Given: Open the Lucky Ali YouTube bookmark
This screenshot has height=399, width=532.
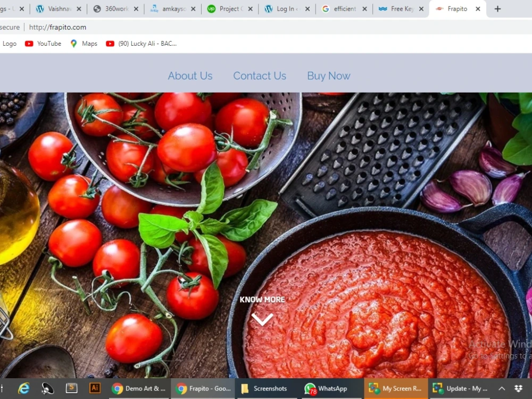Looking at the screenshot, I should 141,44.
